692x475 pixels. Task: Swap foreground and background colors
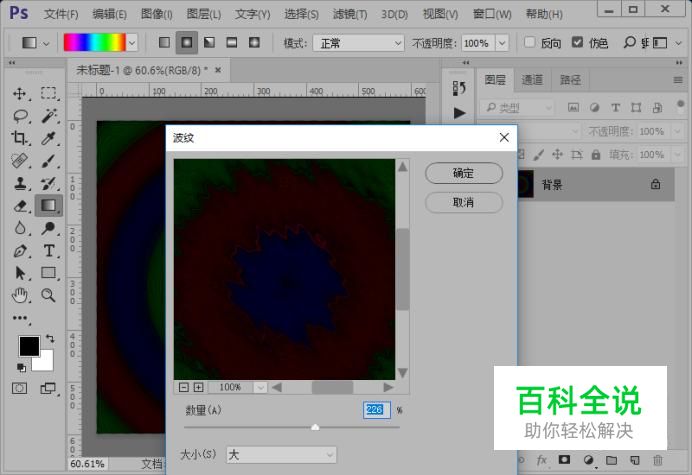tap(50, 339)
